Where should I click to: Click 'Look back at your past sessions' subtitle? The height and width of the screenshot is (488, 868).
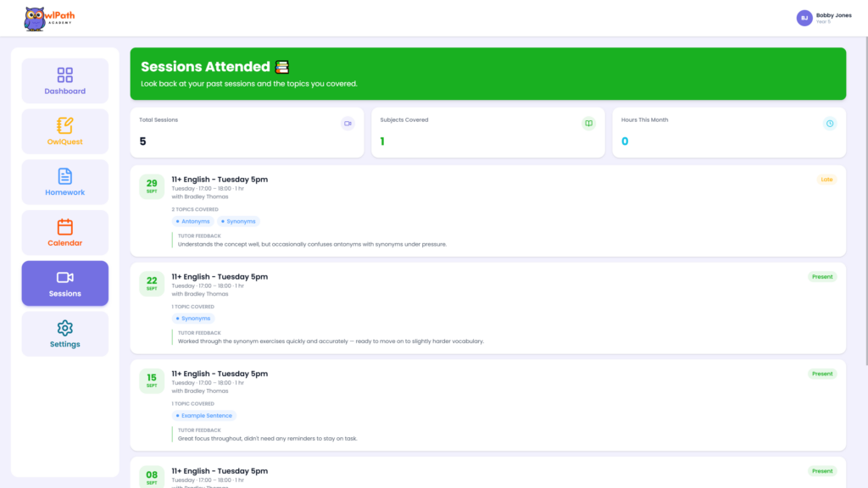tap(249, 84)
